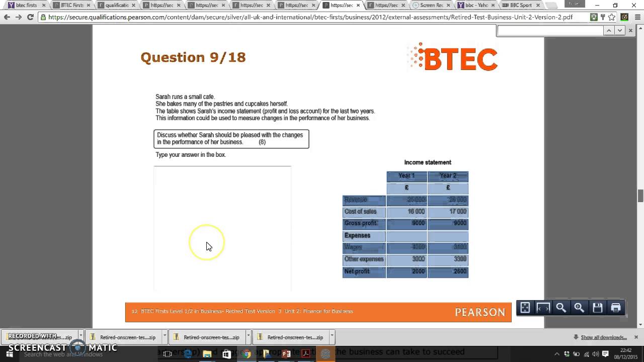This screenshot has width=644, height=362.
Task: Bookmark this page with the star icon
Action: [612, 17]
